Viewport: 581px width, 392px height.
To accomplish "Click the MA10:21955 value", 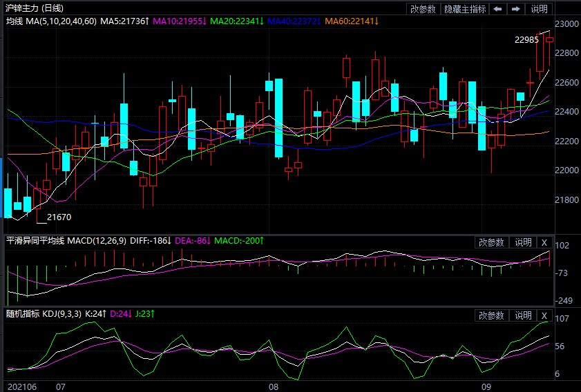I will [x=180, y=21].
